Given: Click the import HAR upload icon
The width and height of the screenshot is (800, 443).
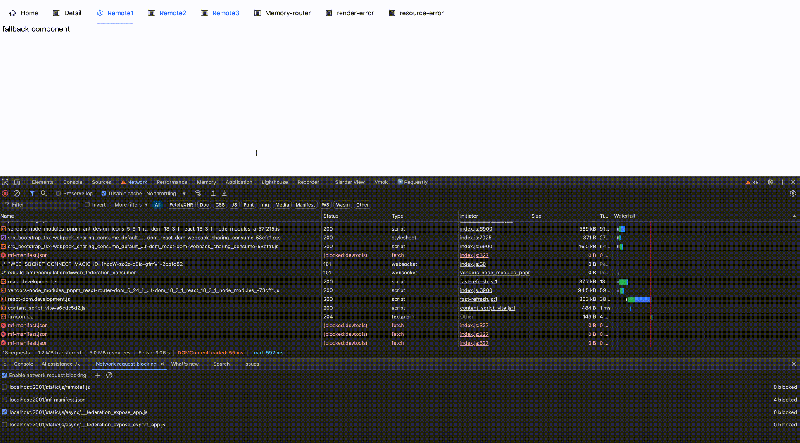Looking at the screenshot, I should pyautogui.click(x=213, y=193).
